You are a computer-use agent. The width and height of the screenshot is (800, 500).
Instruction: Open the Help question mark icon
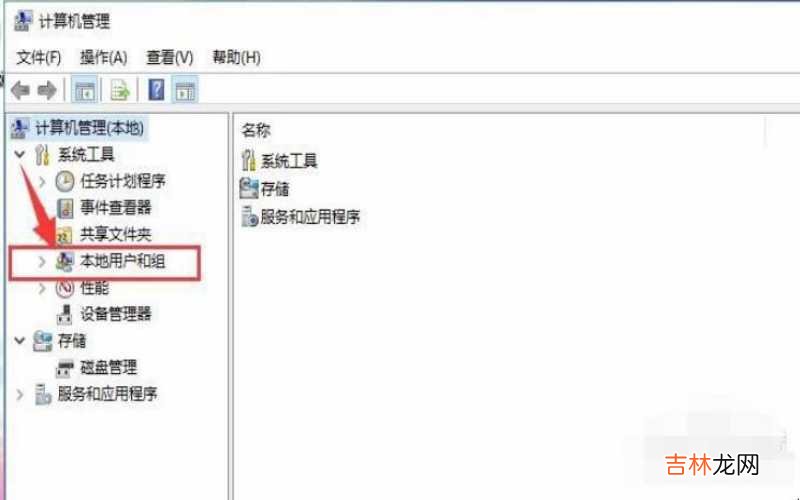tap(156, 90)
